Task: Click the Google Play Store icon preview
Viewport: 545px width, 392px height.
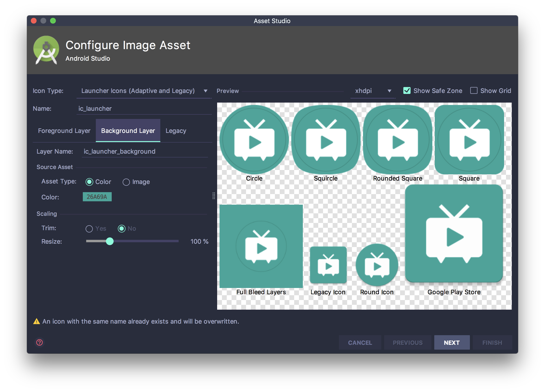Action: click(454, 234)
